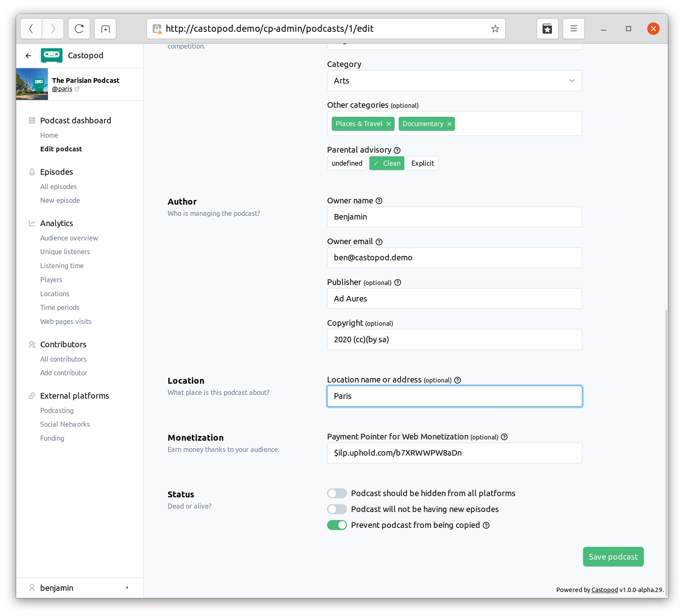The width and height of the screenshot is (684, 616).
Task: Select Explicit parental advisory option
Action: (x=422, y=163)
